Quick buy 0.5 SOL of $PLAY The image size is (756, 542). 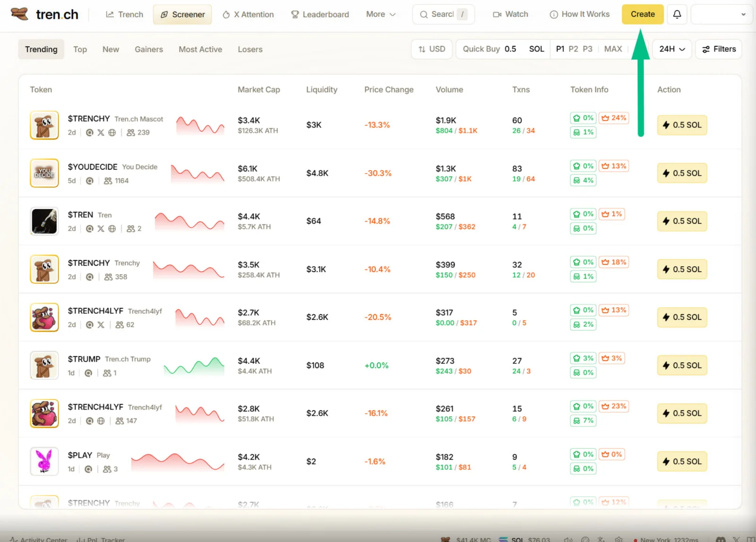pyautogui.click(x=682, y=461)
